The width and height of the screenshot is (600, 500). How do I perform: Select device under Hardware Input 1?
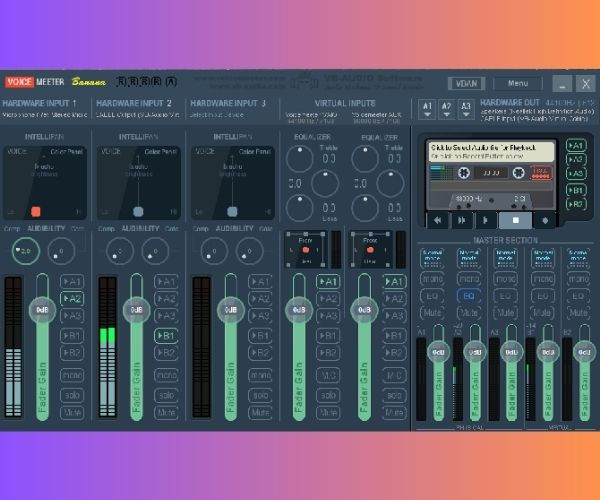45,115
